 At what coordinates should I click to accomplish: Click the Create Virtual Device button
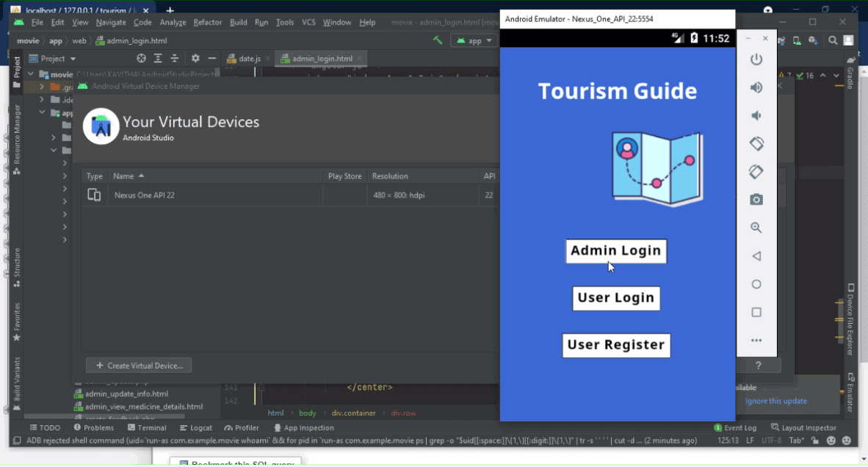(139, 366)
